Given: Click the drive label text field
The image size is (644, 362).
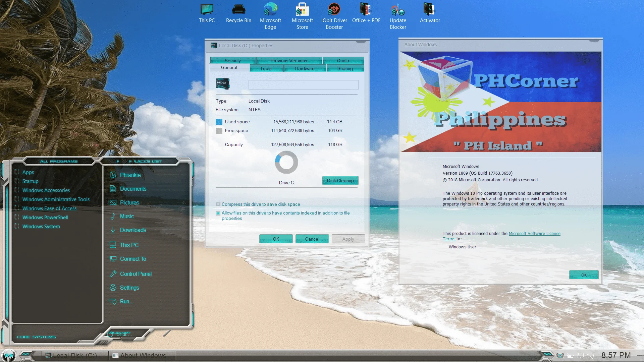Looking at the screenshot, I should [303, 85].
